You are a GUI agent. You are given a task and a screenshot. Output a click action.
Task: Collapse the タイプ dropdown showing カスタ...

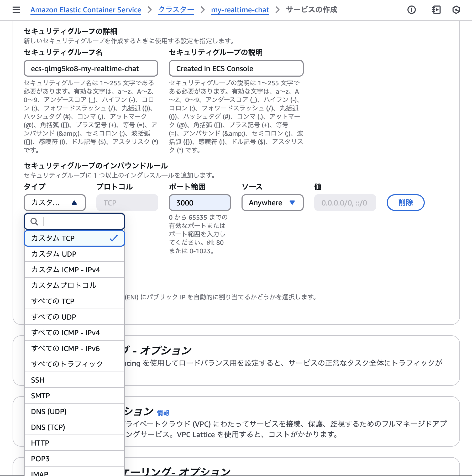pos(55,203)
